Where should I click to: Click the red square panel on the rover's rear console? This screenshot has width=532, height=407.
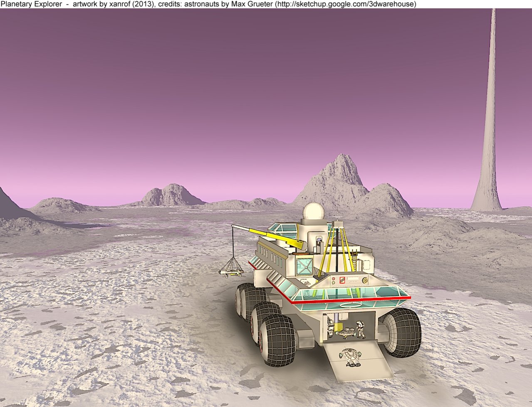tap(342, 280)
